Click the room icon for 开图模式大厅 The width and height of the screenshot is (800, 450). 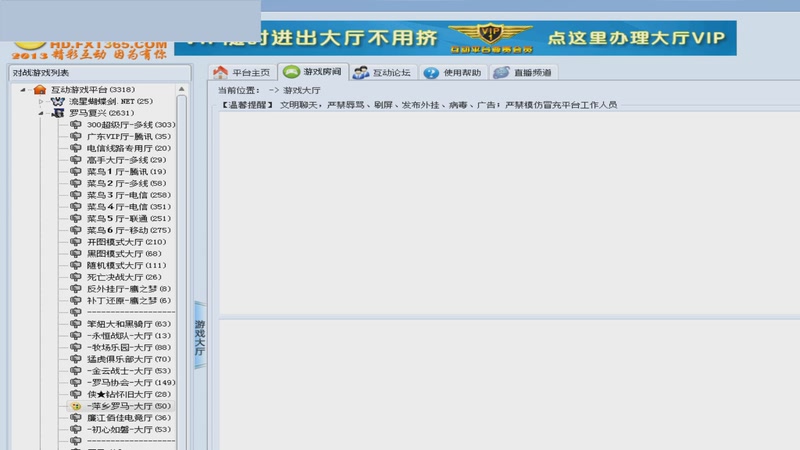(76, 242)
